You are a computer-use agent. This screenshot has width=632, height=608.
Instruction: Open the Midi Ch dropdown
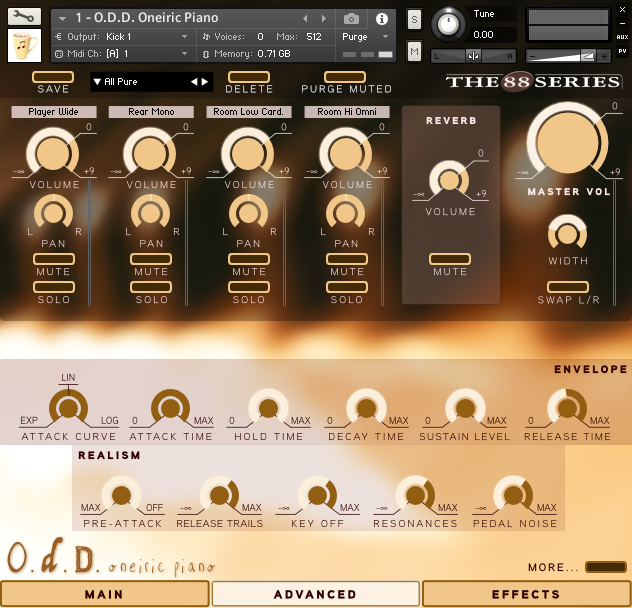click(x=122, y=54)
